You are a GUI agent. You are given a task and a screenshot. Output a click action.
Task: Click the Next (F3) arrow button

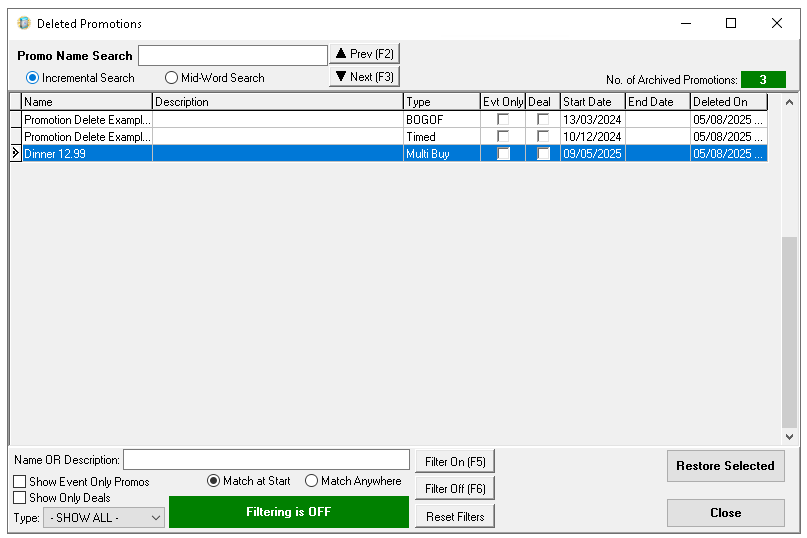[364, 77]
